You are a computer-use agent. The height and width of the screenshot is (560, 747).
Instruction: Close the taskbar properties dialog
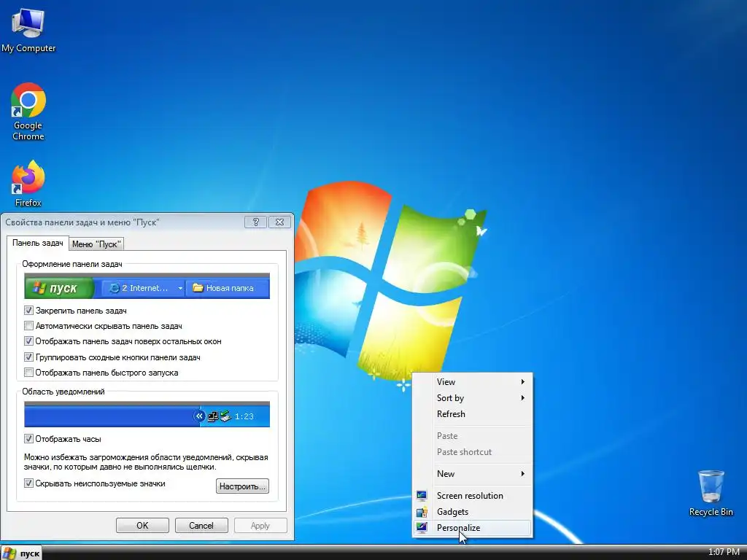(279, 222)
